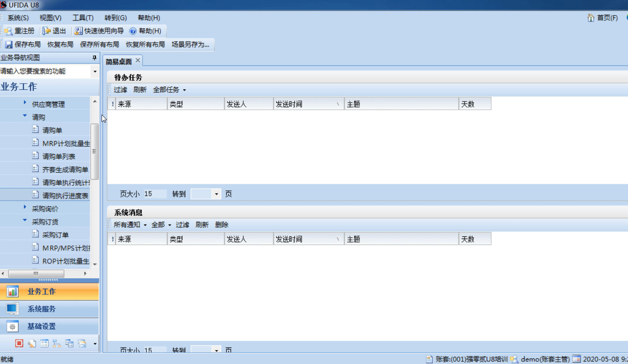Click the grid window shortcut icon
628x364 pixels.
[44, 344]
